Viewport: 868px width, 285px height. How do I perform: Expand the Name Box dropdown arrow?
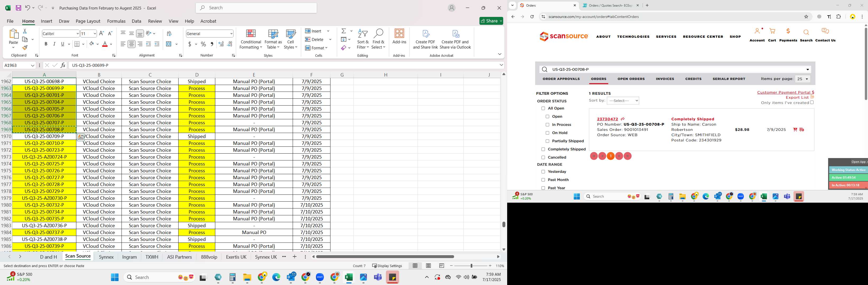[x=33, y=65]
